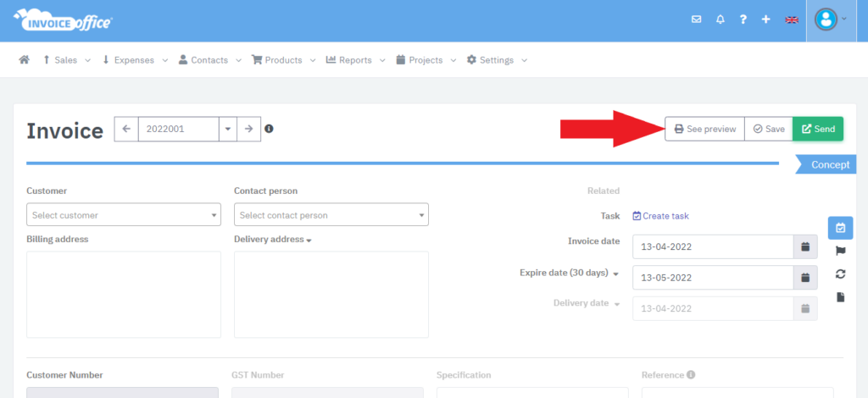Viewport: 868px width, 398px height.
Task: Open the Sales menu
Action: click(x=66, y=60)
